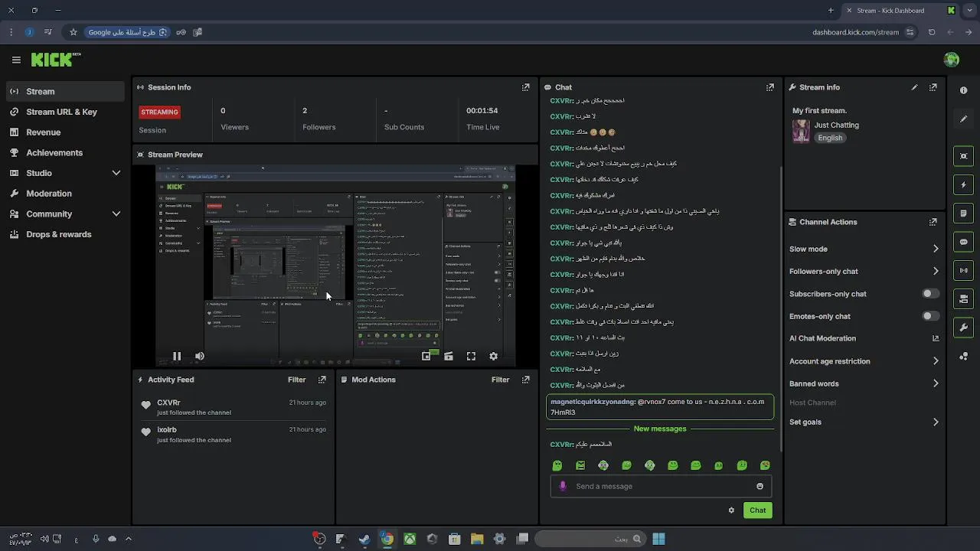Pop out the Channel Actions panel
Viewport: 980px width, 551px height.
tap(933, 222)
